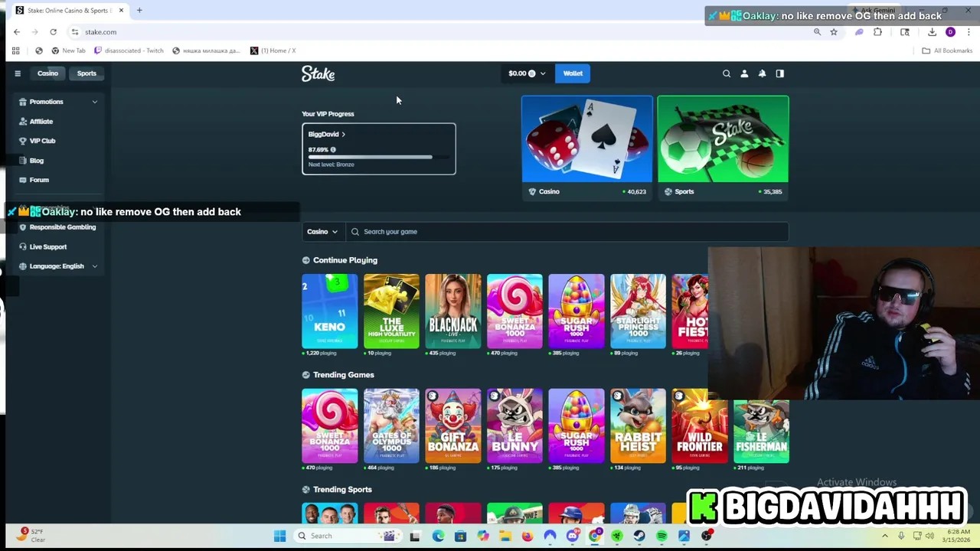Screen dimensions: 980x551
Task: Open the purple ghost extension icon
Action: tap(859, 32)
